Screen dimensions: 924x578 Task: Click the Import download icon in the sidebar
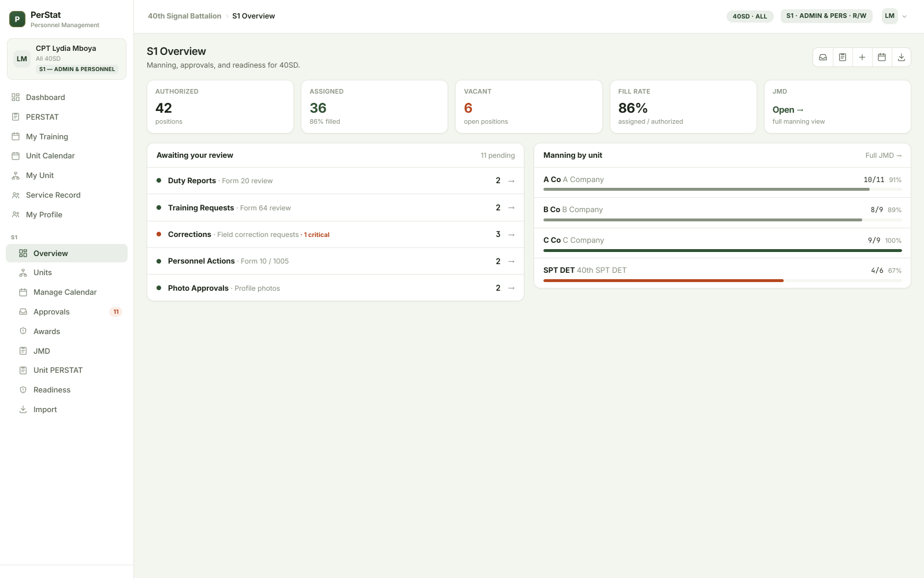[x=23, y=409]
